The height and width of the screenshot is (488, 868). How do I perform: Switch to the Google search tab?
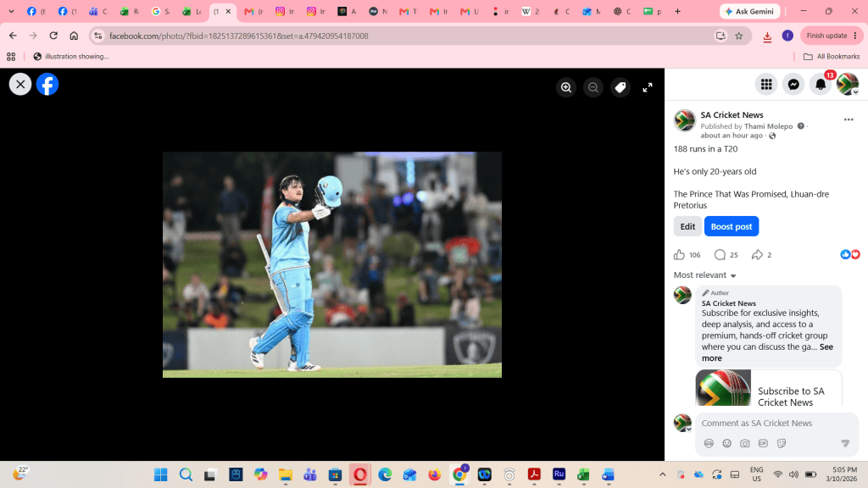(160, 11)
